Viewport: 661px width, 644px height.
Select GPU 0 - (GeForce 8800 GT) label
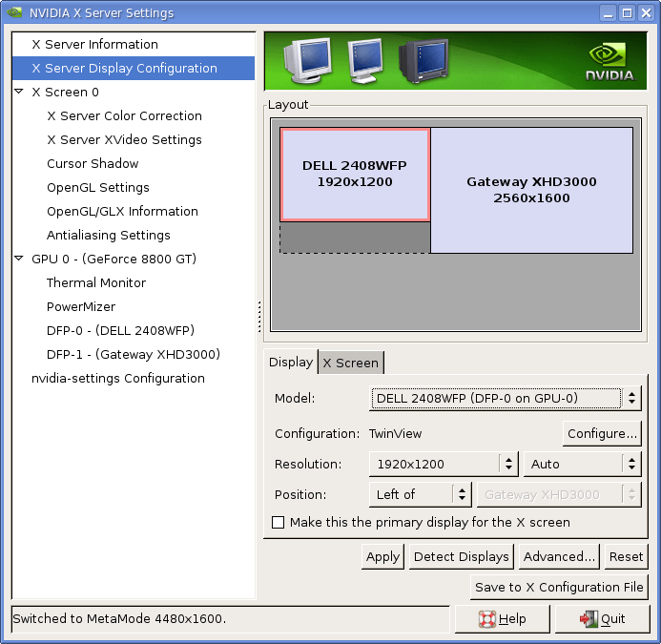(114, 259)
